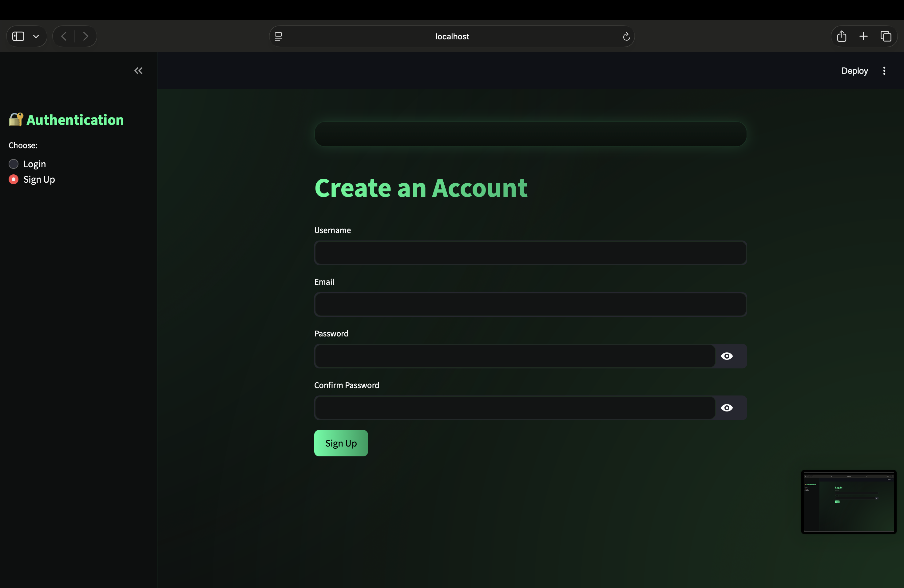904x588 pixels.
Task: Open the page settings icon in address bar
Action: coord(278,37)
